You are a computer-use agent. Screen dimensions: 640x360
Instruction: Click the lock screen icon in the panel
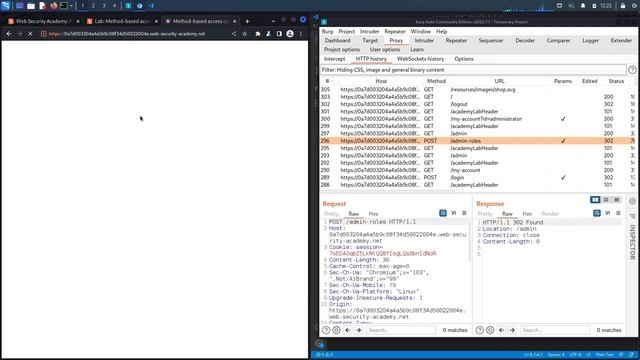pos(623,6)
